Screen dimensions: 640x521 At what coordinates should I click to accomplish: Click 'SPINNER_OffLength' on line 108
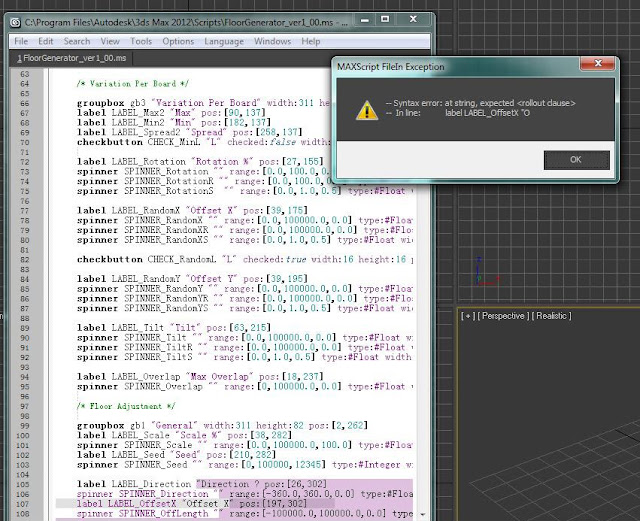(x=166, y=514)
